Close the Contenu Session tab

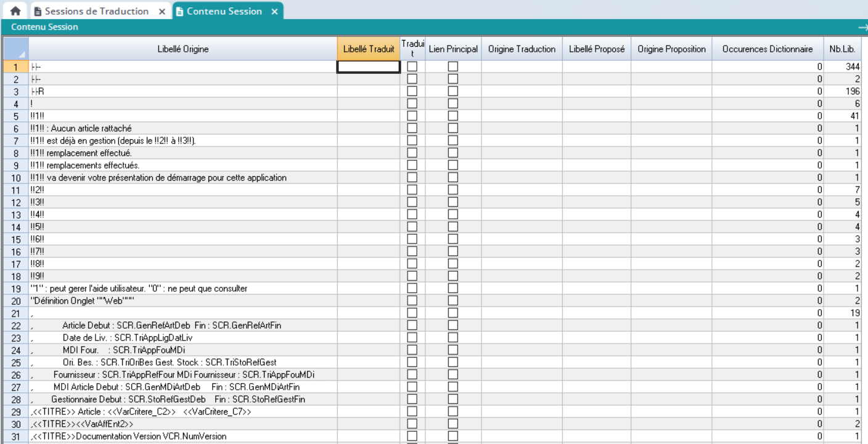pyautogui.click(x=274, y=11)
